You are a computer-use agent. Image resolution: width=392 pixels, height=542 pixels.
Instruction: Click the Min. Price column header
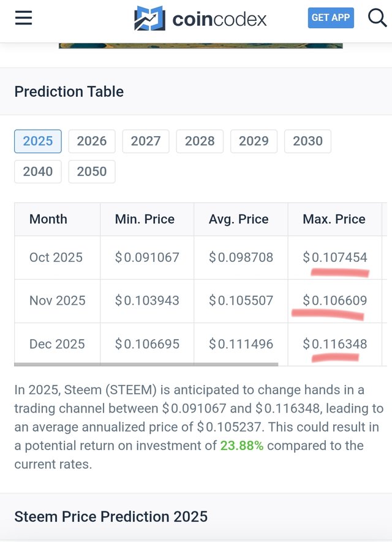click(145, 219)
